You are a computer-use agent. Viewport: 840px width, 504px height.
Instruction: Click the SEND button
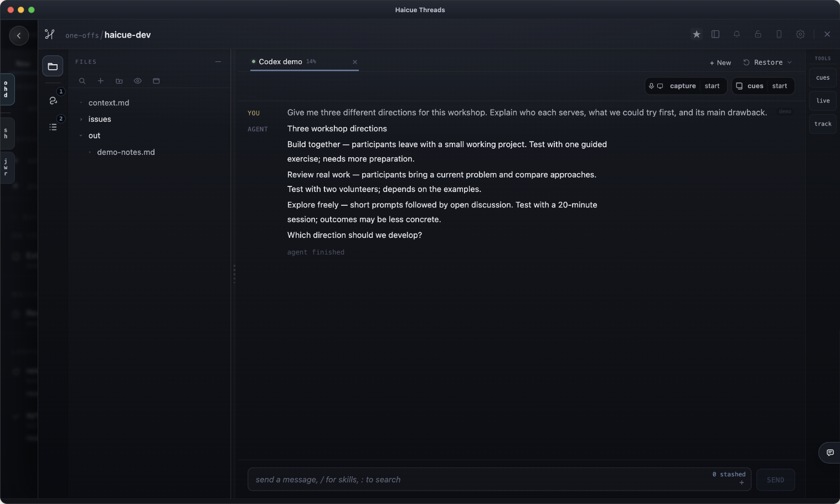coord(775,480)
